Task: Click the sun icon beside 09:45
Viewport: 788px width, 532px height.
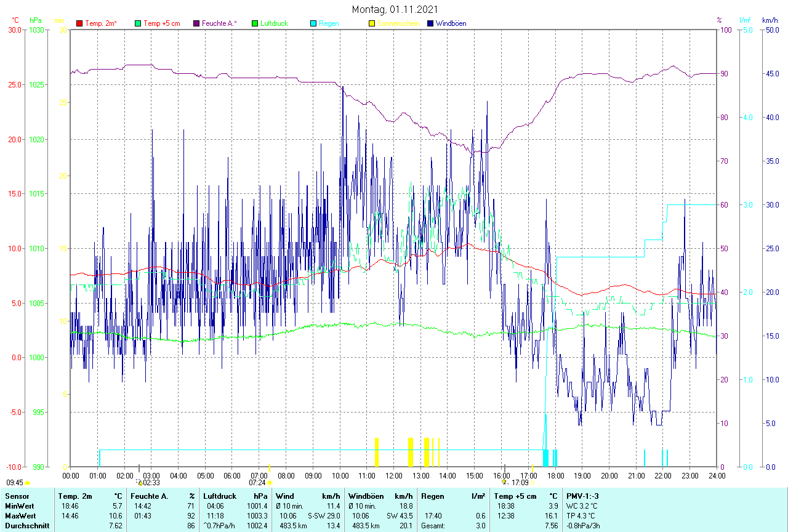Action: click(27, 483)
